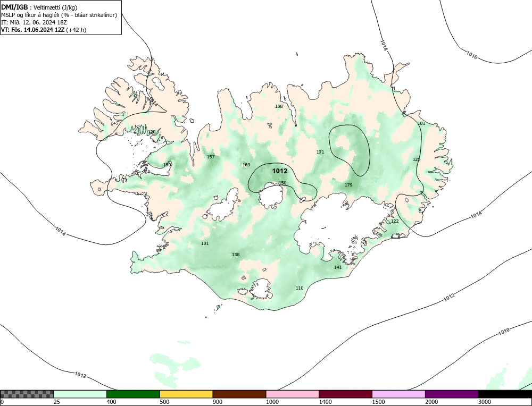This screenshot has width=532, height=406.
Task: Select the 'VT: Fös. 14.06.2024 12Z (+42 h)' line
Action: pyautogui.click(x=44, y=30)
